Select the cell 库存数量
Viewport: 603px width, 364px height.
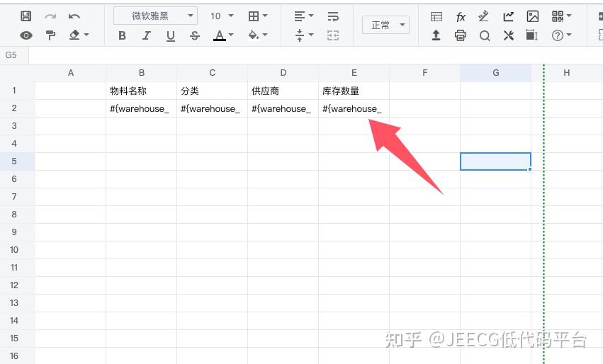pos(354,91)
